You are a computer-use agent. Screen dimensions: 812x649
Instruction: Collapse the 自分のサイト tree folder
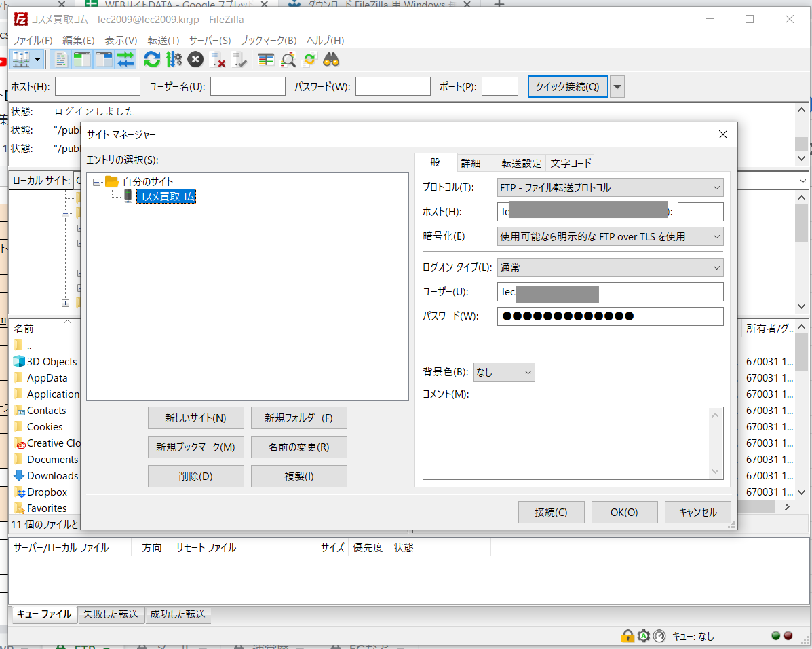tap(96, 182)
